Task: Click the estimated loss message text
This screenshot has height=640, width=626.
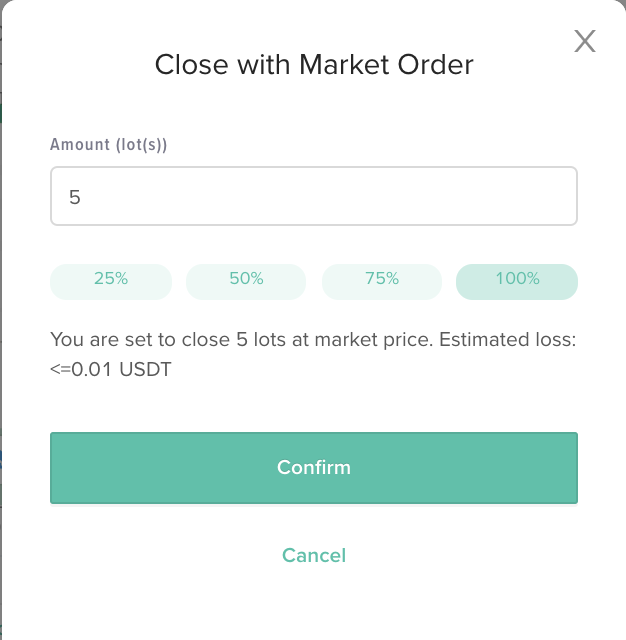Action: coord(313,354)
